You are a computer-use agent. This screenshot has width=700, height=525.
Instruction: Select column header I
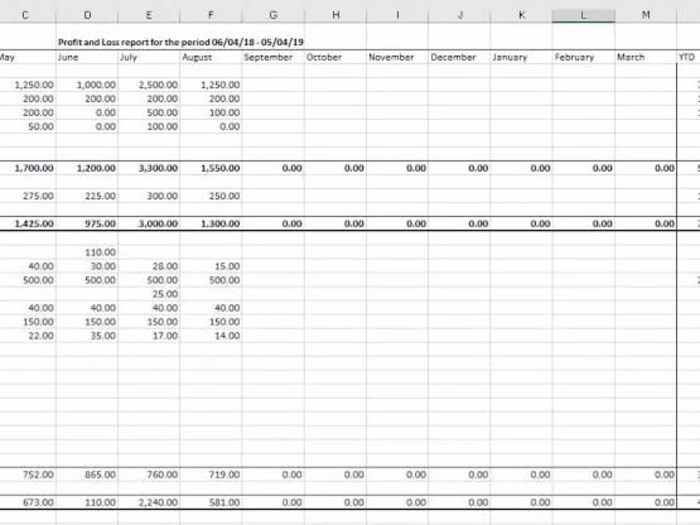397,15
